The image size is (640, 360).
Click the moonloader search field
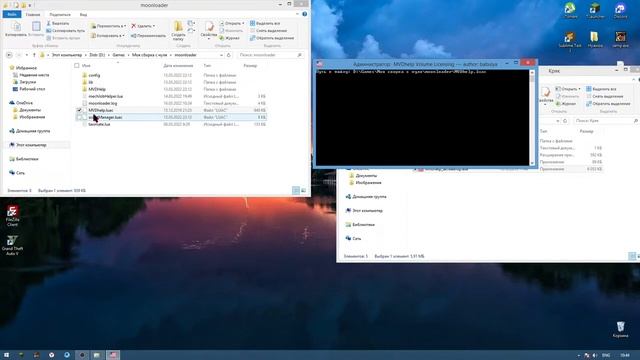coord(271,55)
